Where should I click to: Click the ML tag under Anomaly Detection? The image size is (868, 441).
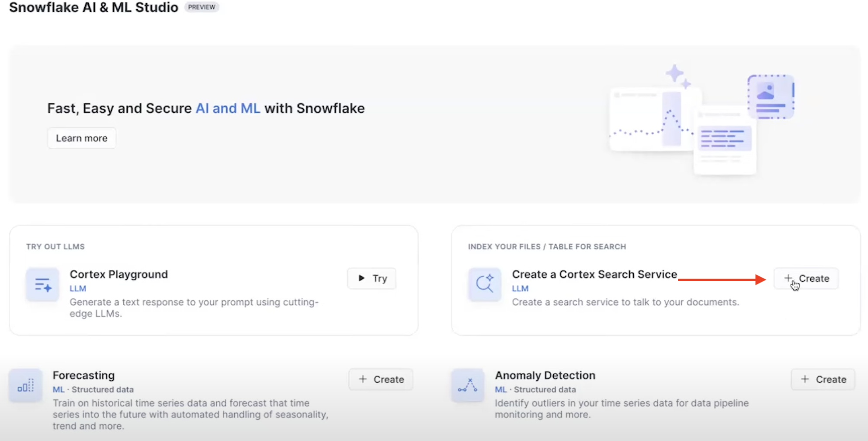(501, 389)
